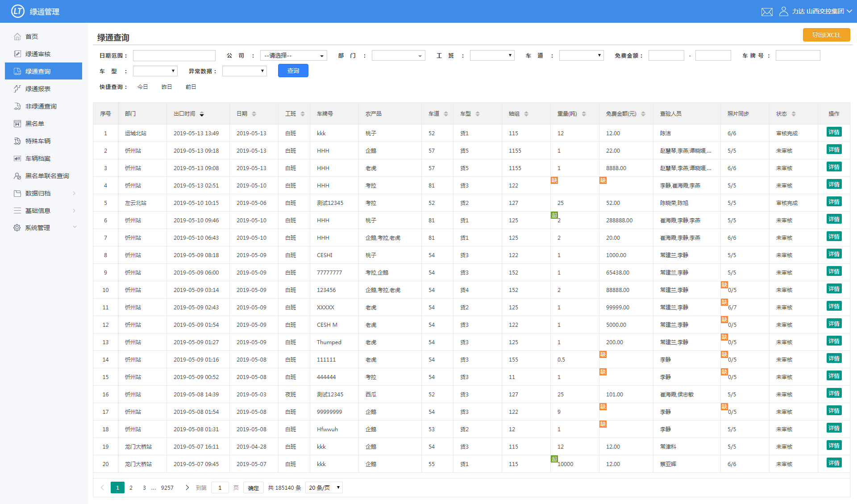
Task: Open the 公司 请选择 dropdown
Action: 294,55
